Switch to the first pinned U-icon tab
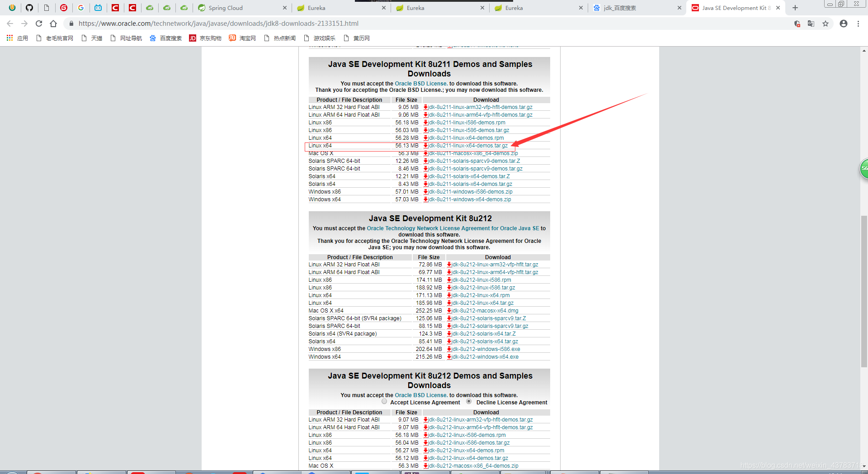Image resolution: width=868 pixels, height=474 pixels. pyautogui.click(x=12, y=8)
